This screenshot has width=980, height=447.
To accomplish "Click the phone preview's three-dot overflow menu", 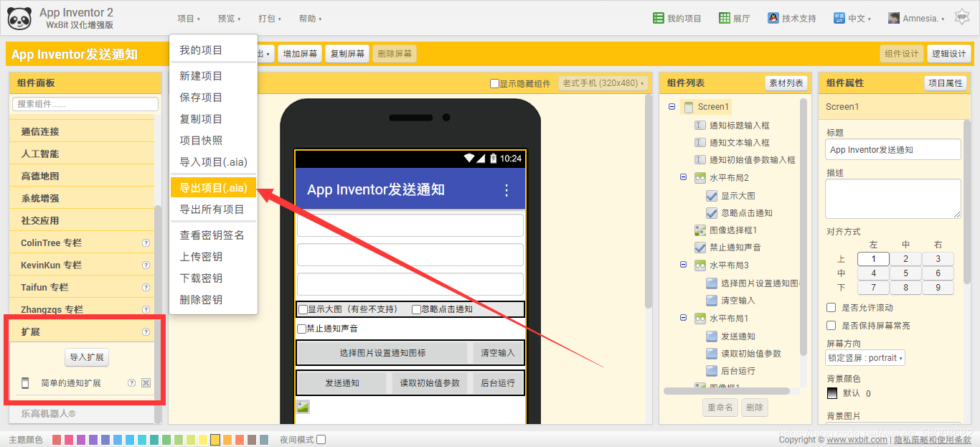I will point(507,190).
